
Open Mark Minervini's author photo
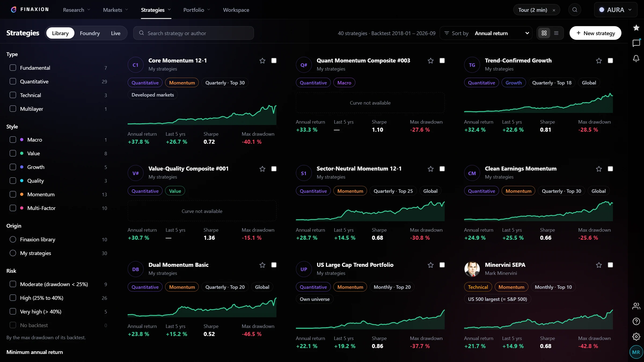472,269
